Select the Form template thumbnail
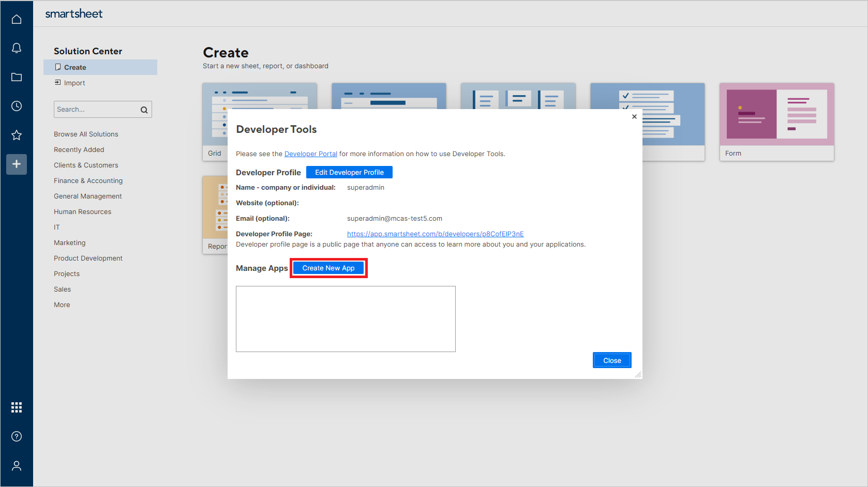868x487 pixels. tap(776, 115)
